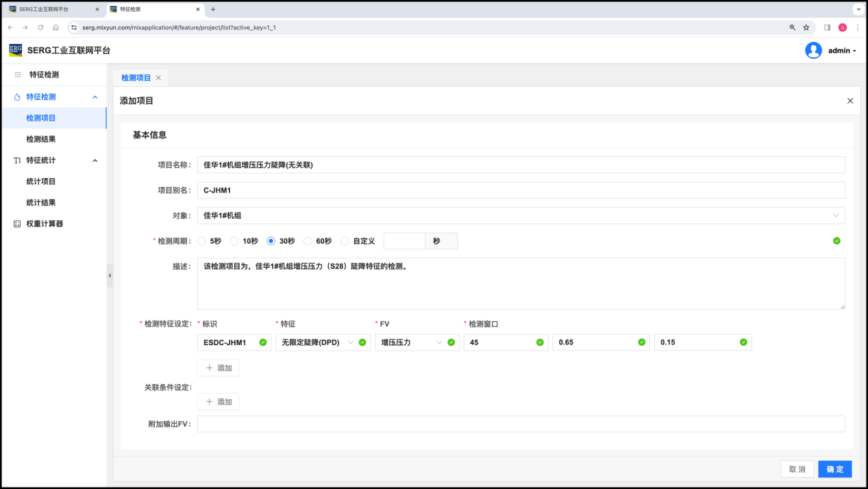The image size is (868, 489).
Task: Open the 对象 dropdown showing 佳华1#机组
Action: pos(520,216)
